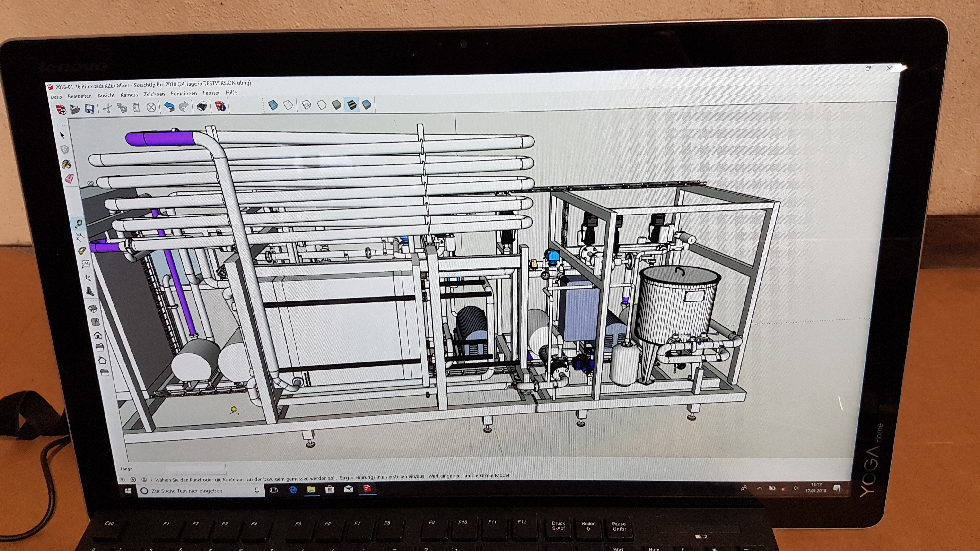The height and width of the screenshot is (551, 980).
Task: Switch to Back view
Action: [102, 360]
